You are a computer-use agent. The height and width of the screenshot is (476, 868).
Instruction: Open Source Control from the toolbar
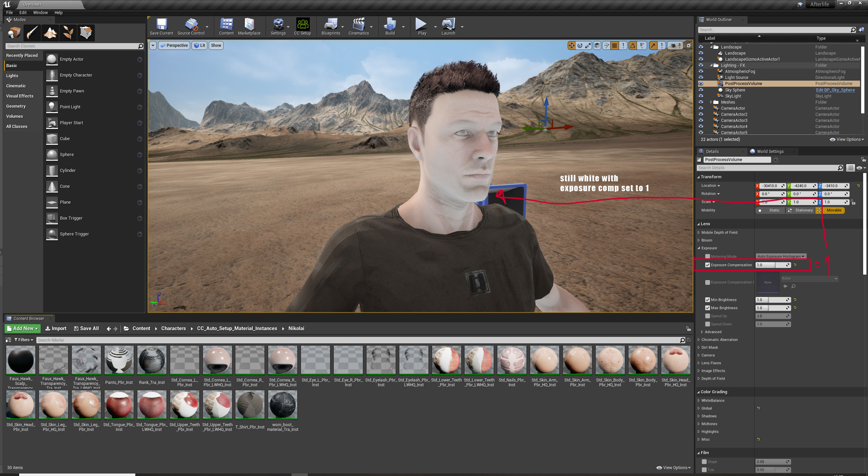tap(191, 27)
